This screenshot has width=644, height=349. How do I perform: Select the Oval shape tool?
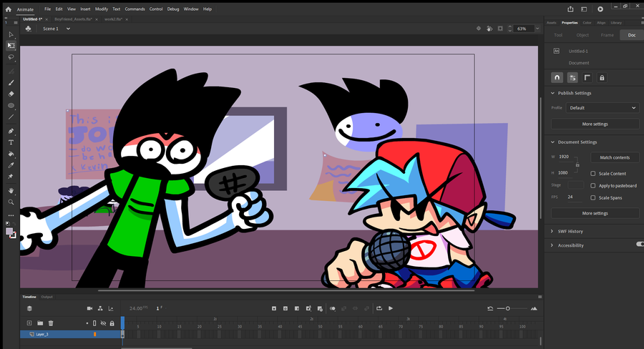click(x=11, y=106)
